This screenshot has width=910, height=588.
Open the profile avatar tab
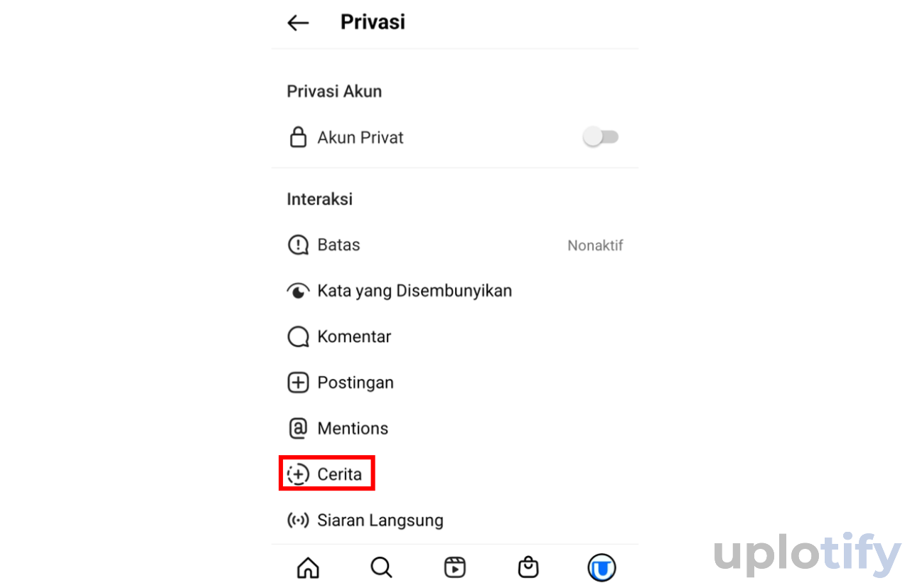pos(601,567)
